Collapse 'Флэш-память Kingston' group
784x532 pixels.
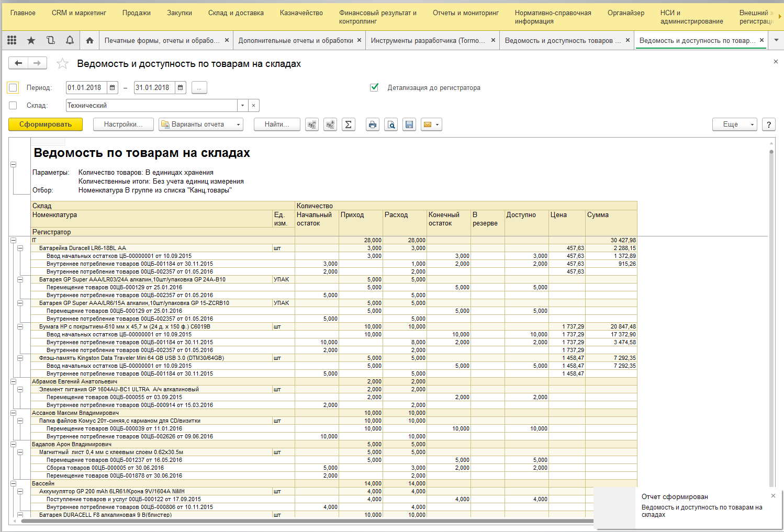(x=20, y=358)
